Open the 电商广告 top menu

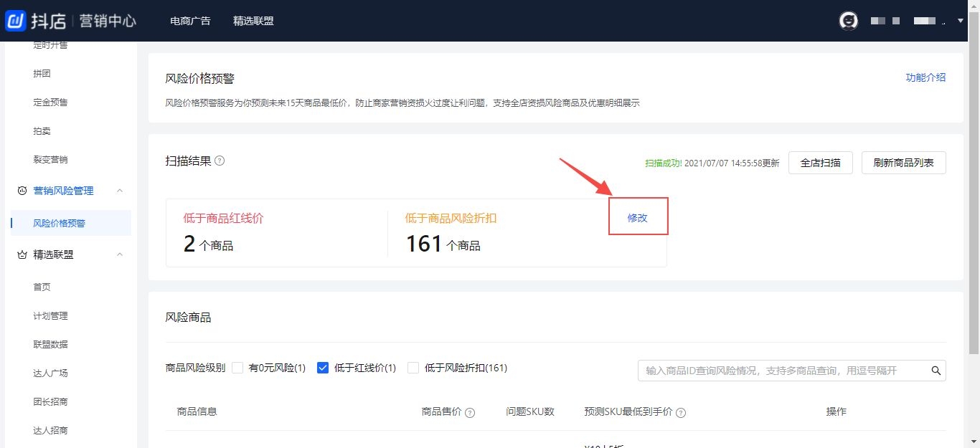point(190,21)
